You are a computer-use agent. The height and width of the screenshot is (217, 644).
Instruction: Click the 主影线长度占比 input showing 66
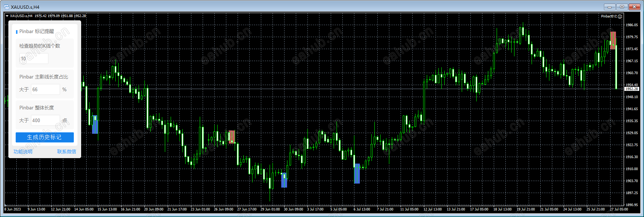click(x=45, y=89)
